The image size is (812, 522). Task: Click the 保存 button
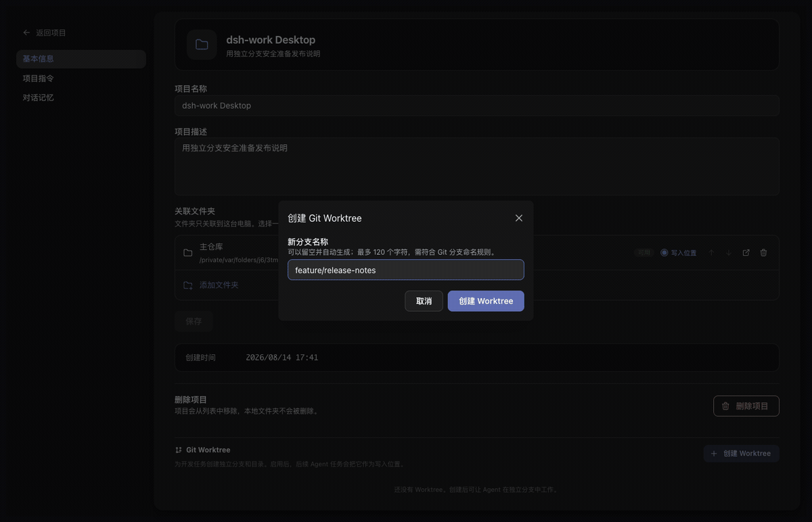[194, 321]
